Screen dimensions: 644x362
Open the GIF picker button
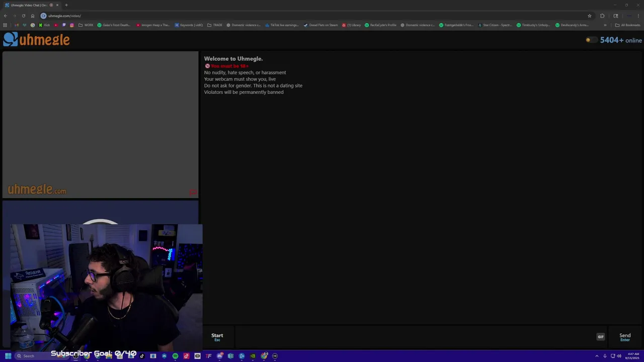point(600,337)
